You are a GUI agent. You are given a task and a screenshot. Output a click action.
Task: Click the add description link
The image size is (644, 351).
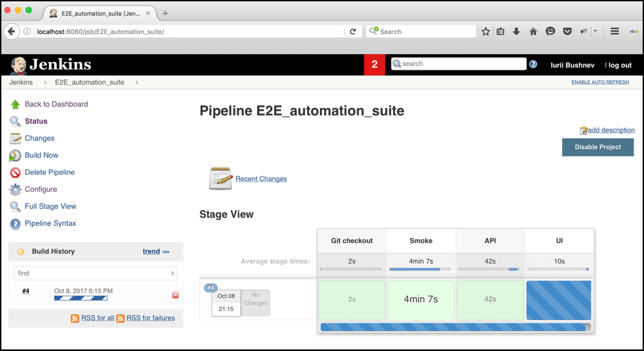(x=611, y=130)
